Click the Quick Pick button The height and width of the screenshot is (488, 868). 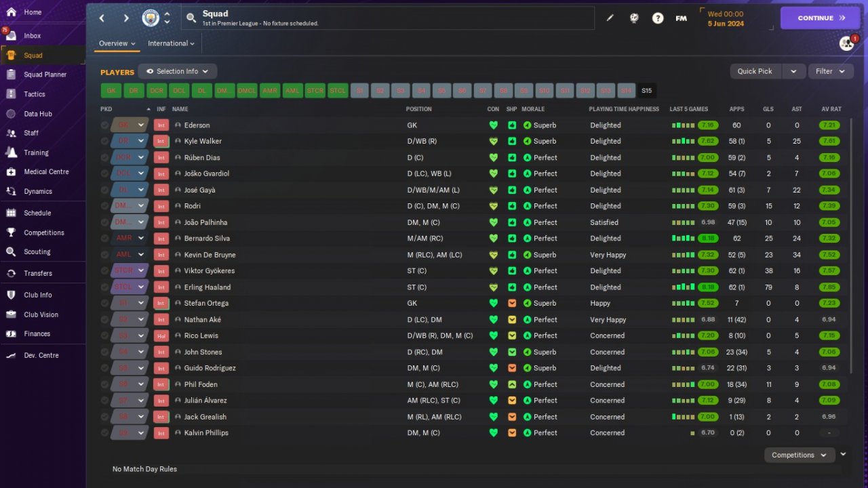tap(755, 71)
